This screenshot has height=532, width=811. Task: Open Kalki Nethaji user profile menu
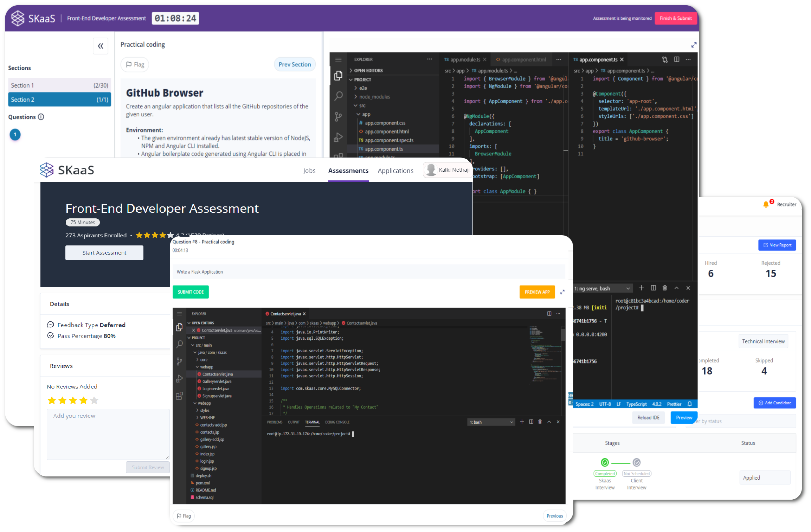[x=448, y=170]
